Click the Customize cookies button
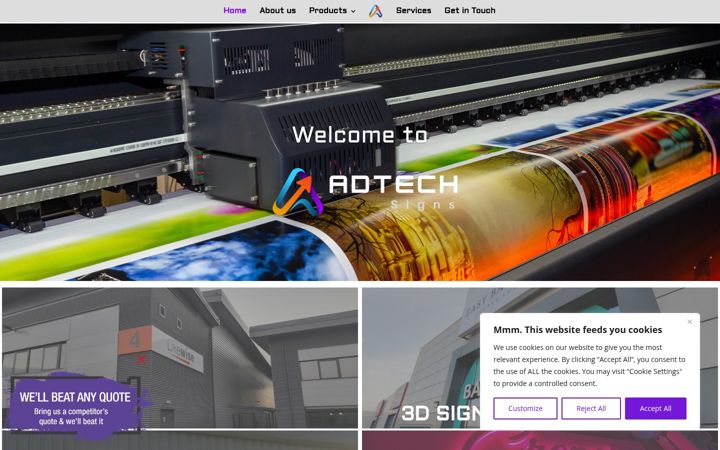Image resolution: width=720 pixels, height=450 pixels. (525, 408)
